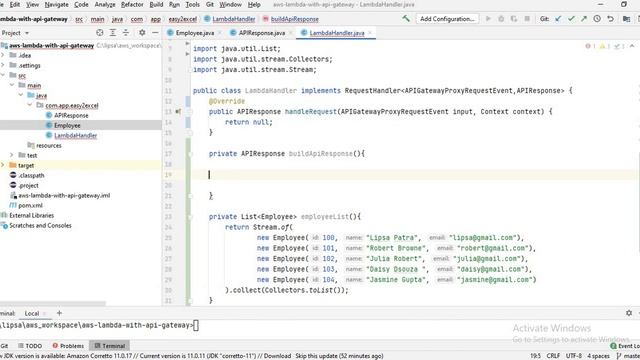Collapse the main folder

(12, 85)
